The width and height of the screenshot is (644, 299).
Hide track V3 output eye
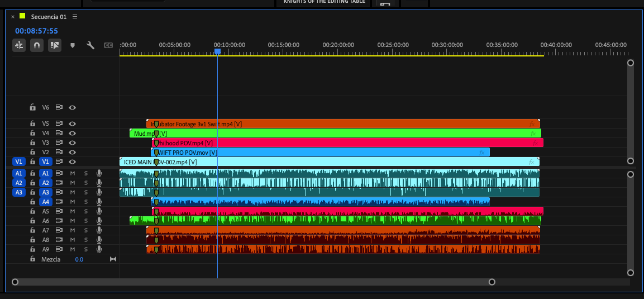(72, 143)
